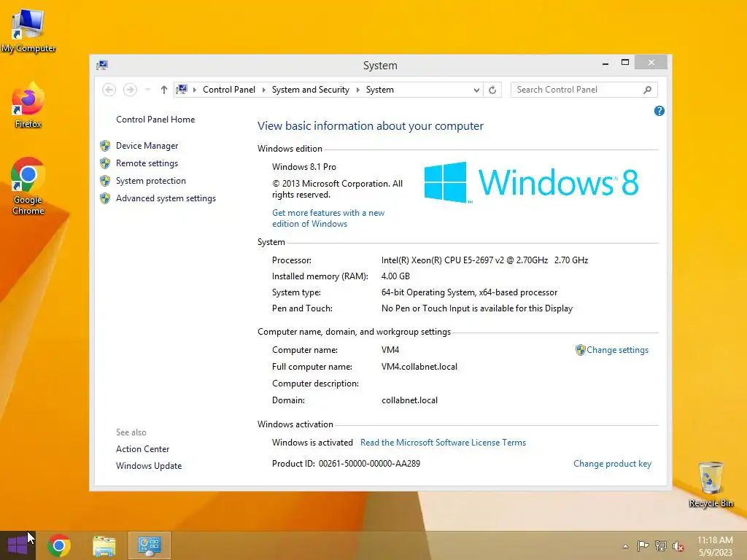The height and width of the screenshot is (560, 747).
Task: Select the Google Chrome desktop shortcut
Action: [28, 186]
